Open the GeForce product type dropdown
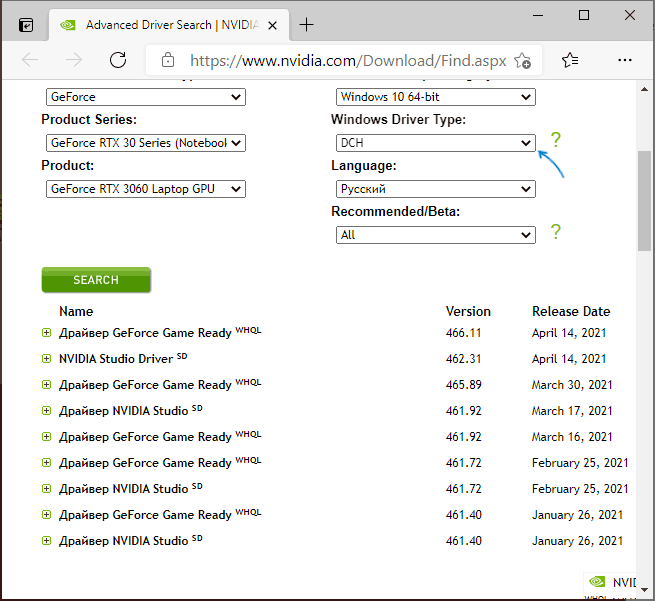The height and width of the screenshot is (601, 655). click(x=146, y=97)
